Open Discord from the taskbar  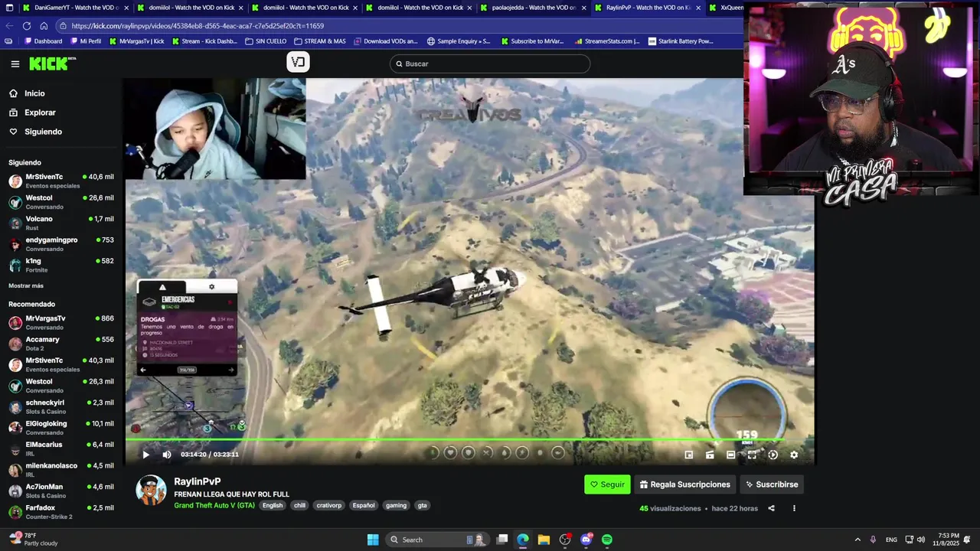pos(586,540)
